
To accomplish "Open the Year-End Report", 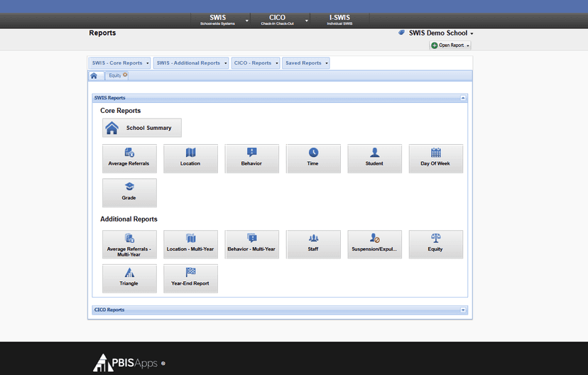I will 190,278.
